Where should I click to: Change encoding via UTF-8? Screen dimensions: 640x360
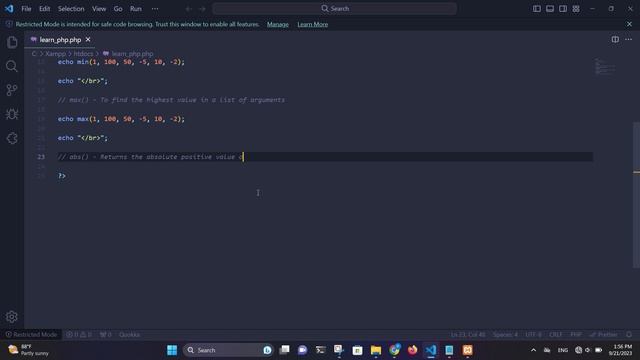533,335
